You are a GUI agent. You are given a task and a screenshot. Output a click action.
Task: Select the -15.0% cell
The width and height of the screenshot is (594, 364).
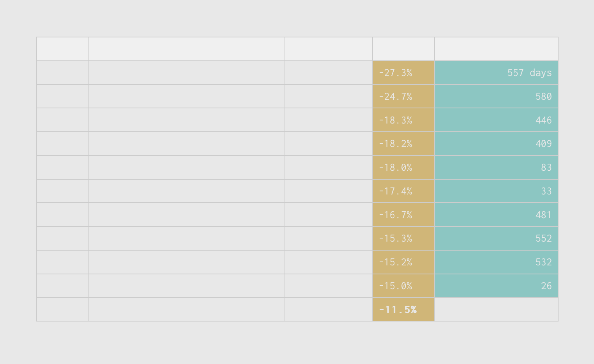coord(403,286)
